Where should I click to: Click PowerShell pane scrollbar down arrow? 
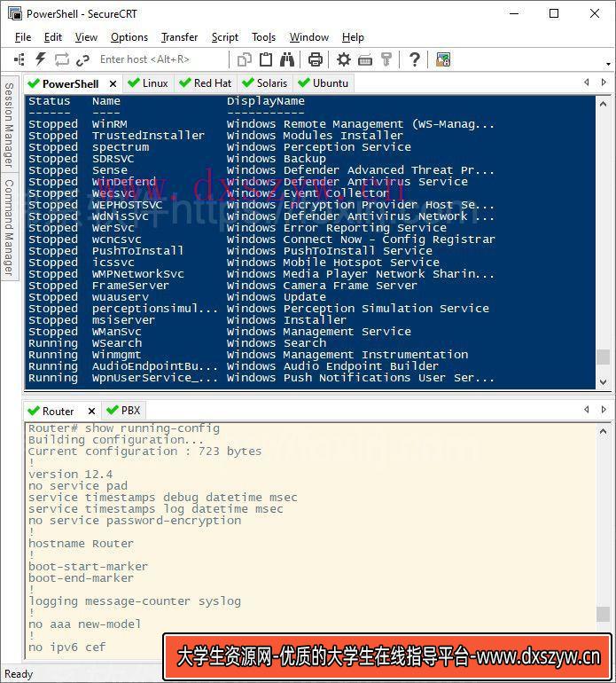click(x=603, y=382)
